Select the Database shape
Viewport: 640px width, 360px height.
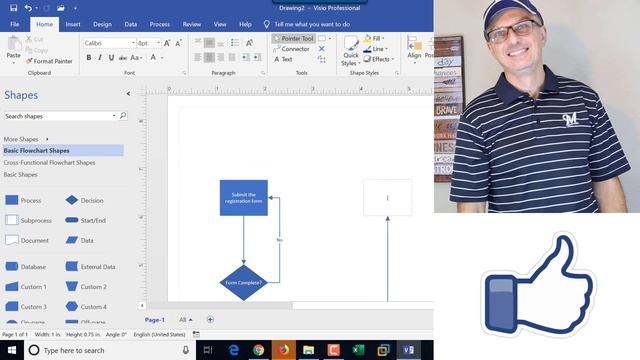click(x=25, y=267)
